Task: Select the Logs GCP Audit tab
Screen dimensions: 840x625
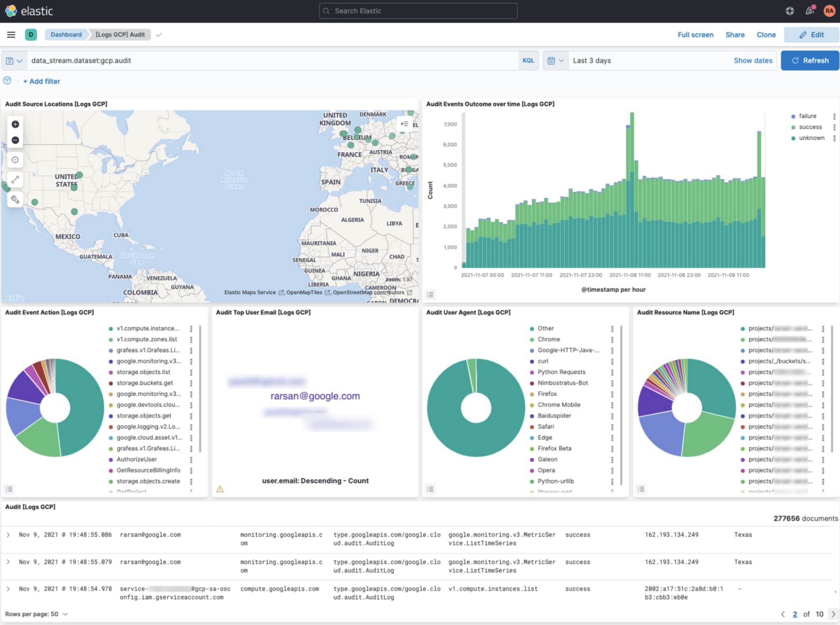Action: [x=120, y=34]
